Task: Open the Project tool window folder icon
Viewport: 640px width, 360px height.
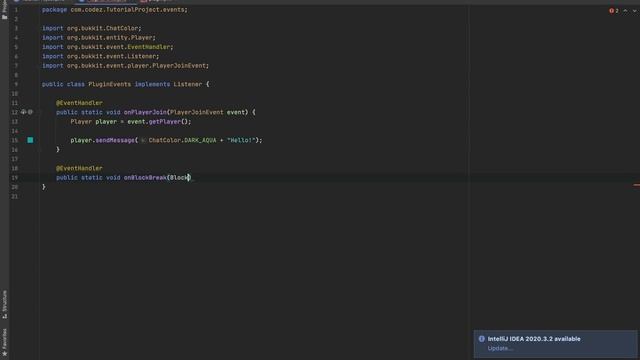Action: pyautogui.click(x=4, y=16)
